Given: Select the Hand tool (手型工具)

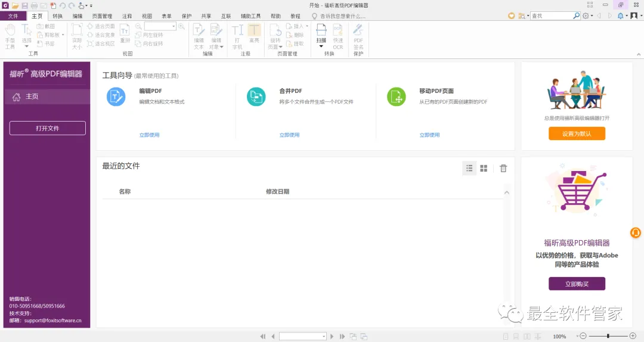Looking at the screenshot, I should click(x=10, y=36).
